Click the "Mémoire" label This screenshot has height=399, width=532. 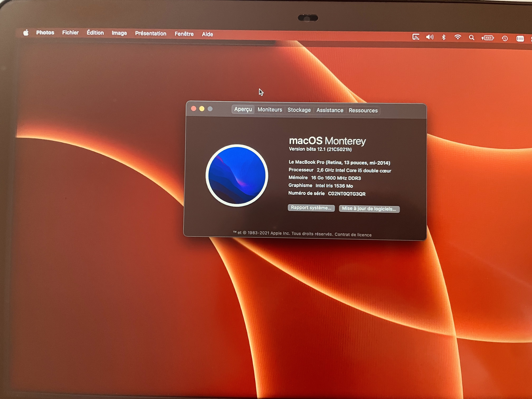point(298,177)
